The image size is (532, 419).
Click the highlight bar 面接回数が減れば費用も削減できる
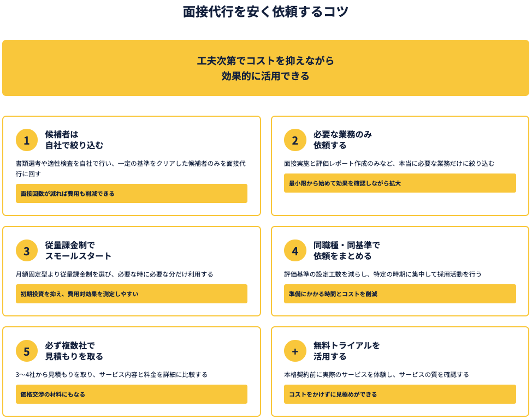[x=131, y=194]
